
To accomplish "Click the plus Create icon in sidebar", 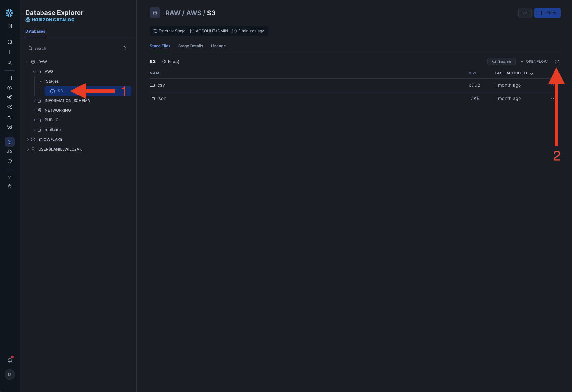I will (10, 52).
